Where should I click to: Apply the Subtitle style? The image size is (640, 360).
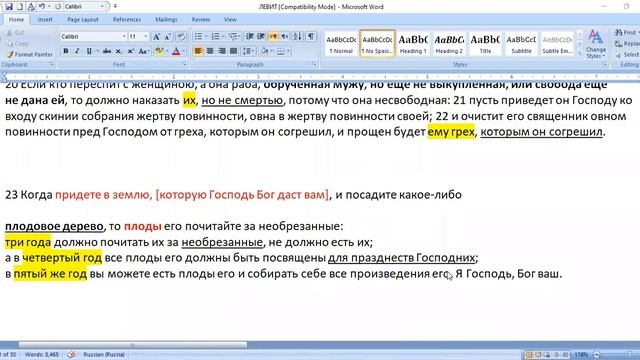tap(521, 44)
